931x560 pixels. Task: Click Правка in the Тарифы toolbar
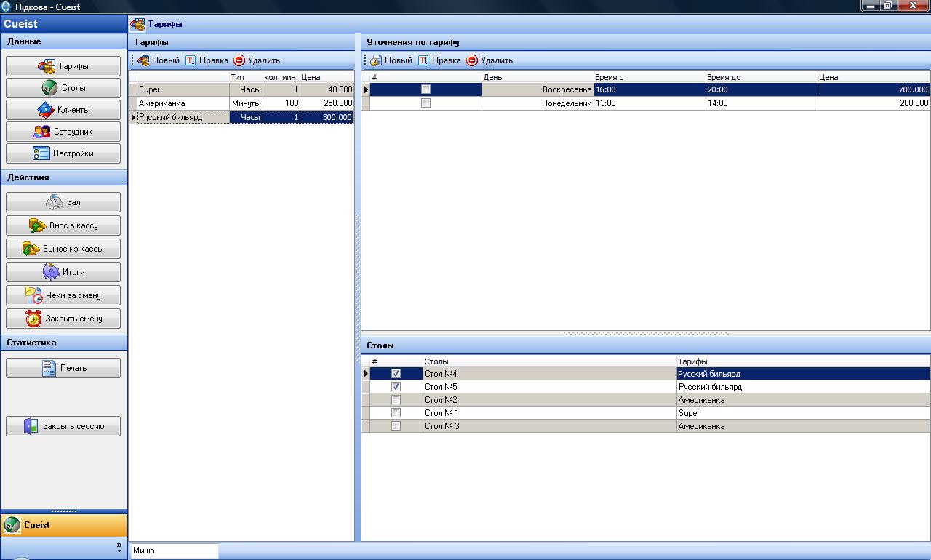[x=207, y=60]
